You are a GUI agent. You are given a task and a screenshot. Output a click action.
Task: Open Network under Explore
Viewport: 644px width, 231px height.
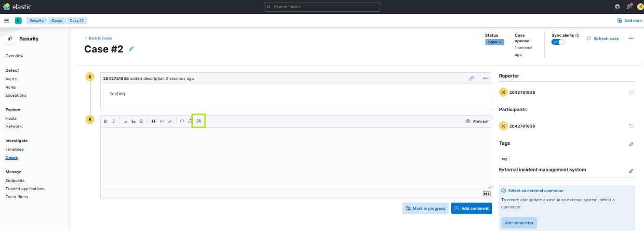point(13,126)
